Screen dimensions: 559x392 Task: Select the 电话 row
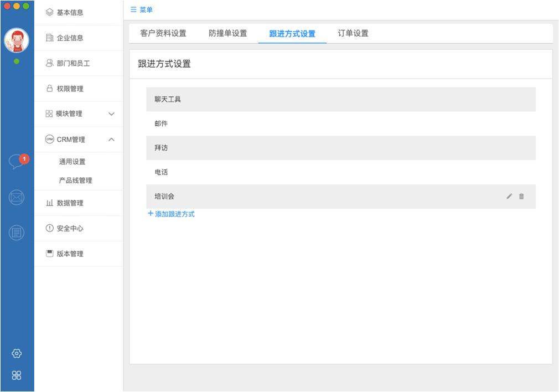[341, 172]
